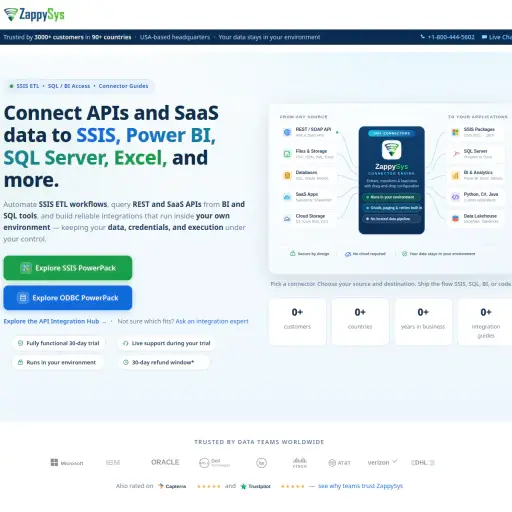Click the Databases source icon

(287, 175)
